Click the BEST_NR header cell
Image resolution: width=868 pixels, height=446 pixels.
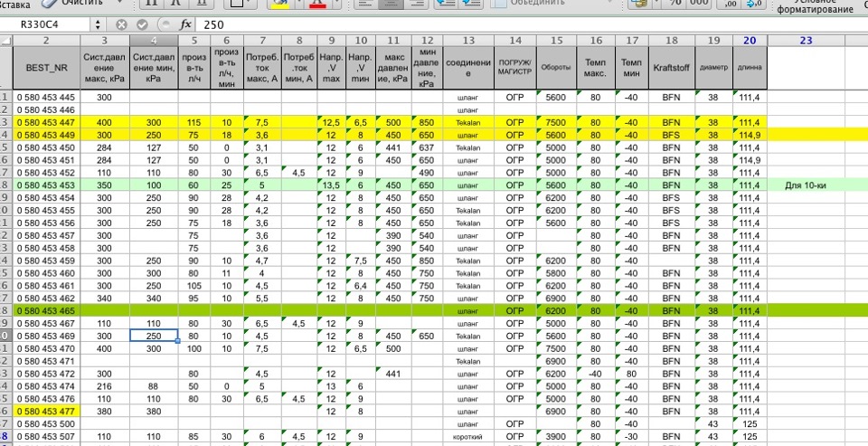coord(46,68)
